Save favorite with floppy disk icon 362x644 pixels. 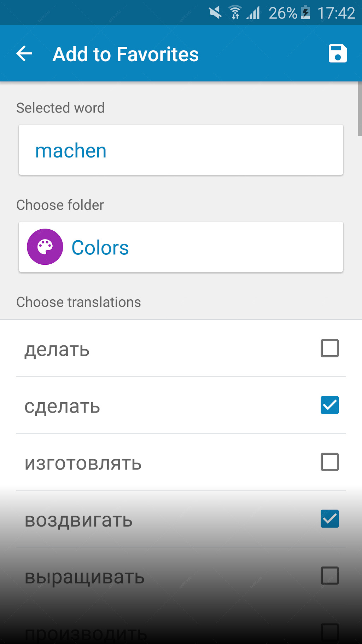click(x=338, y=54)
